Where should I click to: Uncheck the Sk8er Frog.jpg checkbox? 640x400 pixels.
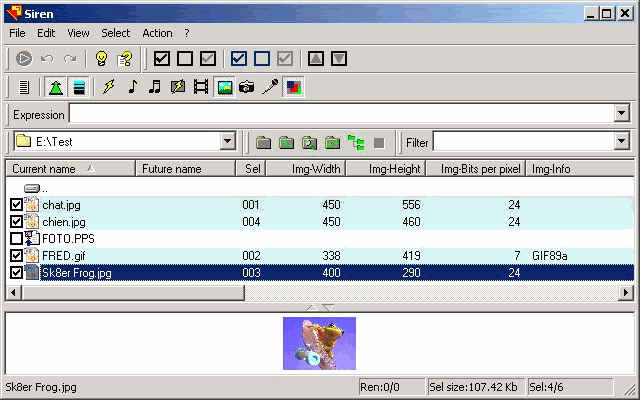(16, 272)
